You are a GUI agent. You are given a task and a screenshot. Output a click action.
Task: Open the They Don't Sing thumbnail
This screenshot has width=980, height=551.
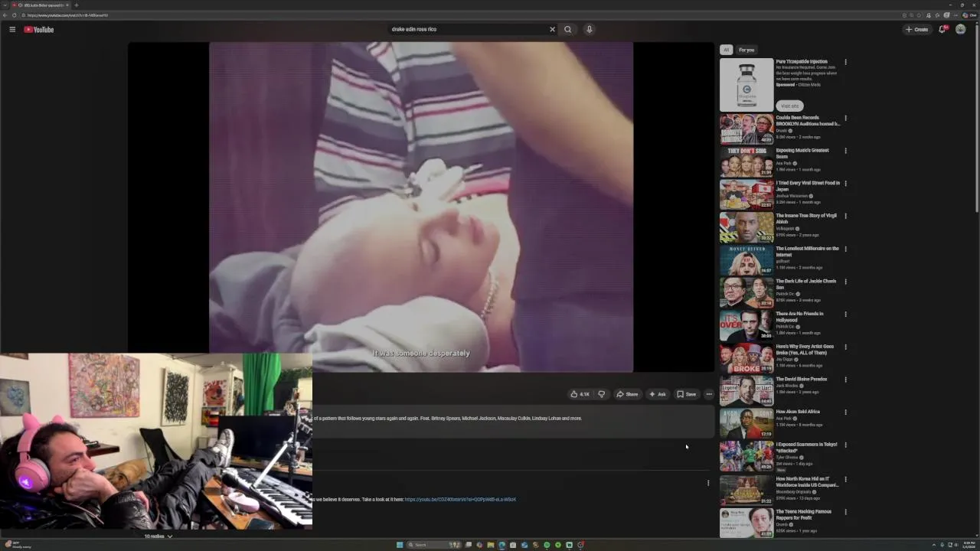[x=746, y=161]
